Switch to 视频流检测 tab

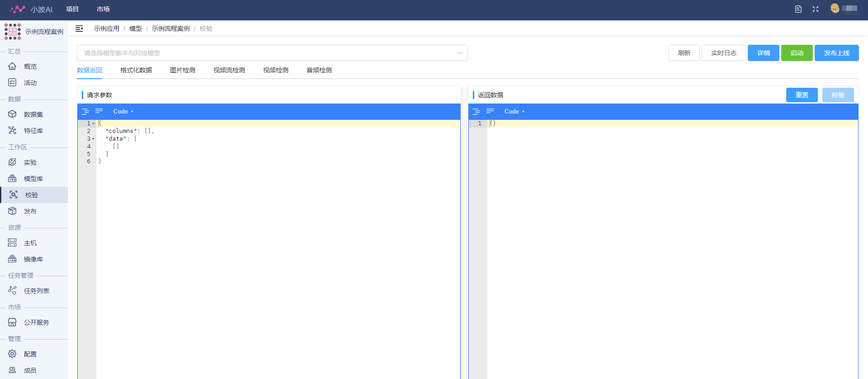click(x=229, y=70)
